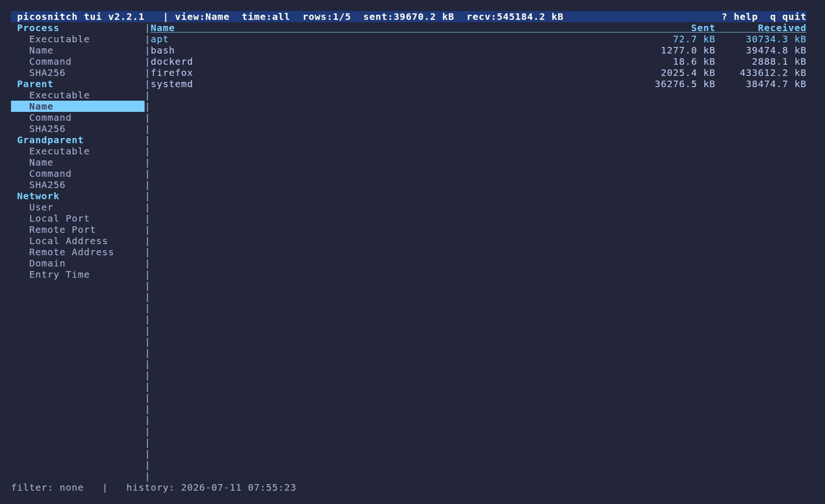825x504 pixels.
Task: Select Executable under Grandparent section
Action: pos(59,152)
